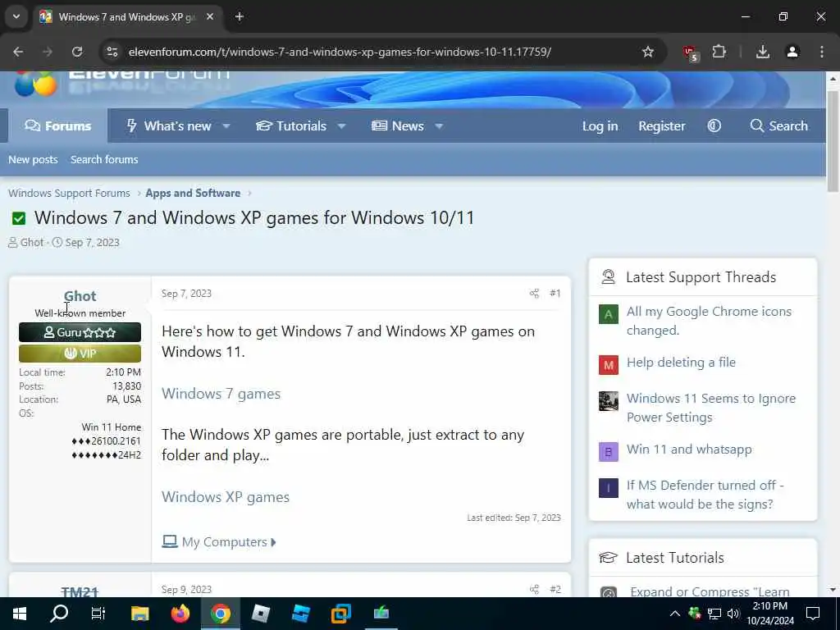The width and height of the screenshot is (840, 630).
Task: Open the uBlock extension icon
Action: 690,52
